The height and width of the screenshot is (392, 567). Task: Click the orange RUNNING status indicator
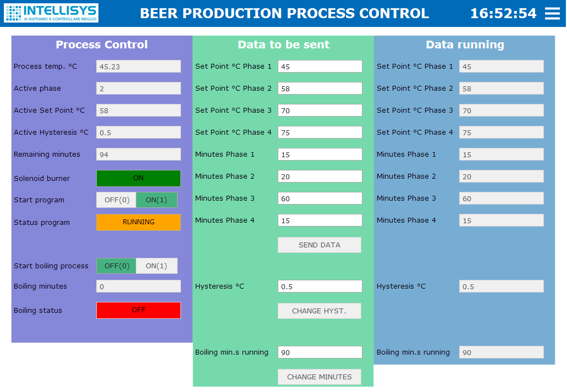pos(138,222)
